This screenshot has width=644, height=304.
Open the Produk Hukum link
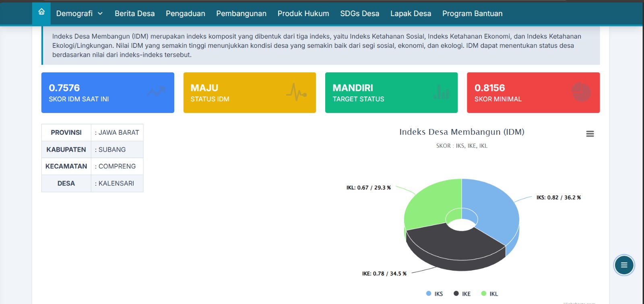(x=303, y=14)
